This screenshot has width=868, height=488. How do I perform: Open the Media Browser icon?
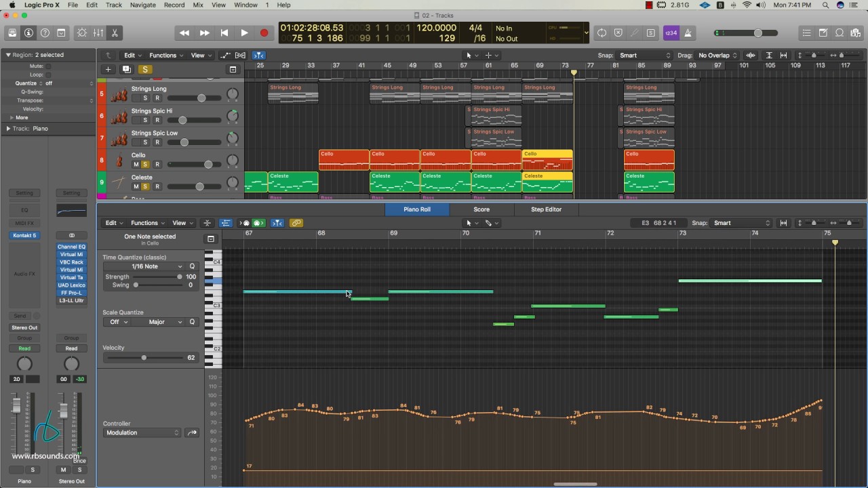[856, 33]
